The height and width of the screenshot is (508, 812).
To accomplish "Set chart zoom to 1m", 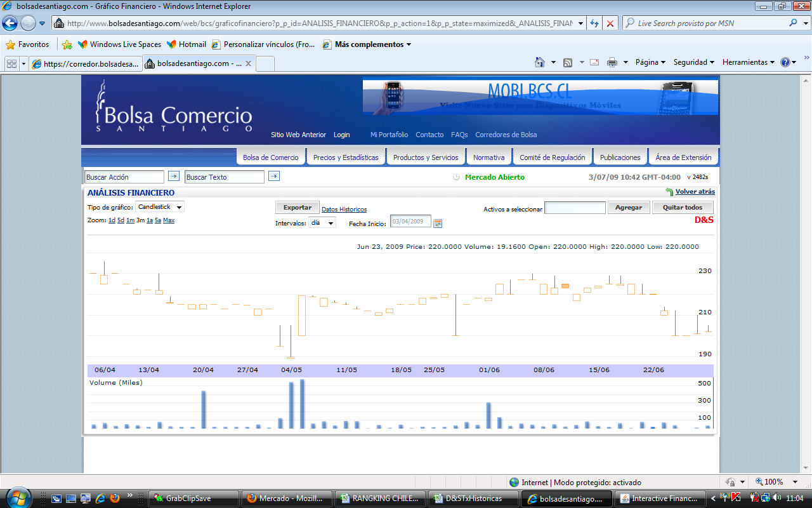I will click(x=130, y=220).
